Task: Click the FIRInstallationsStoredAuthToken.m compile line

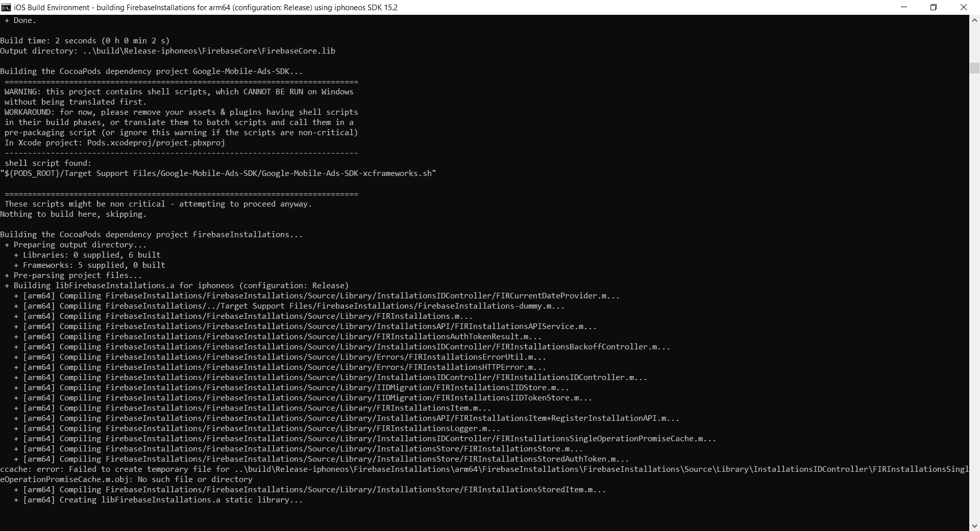Action: [321, 459]
